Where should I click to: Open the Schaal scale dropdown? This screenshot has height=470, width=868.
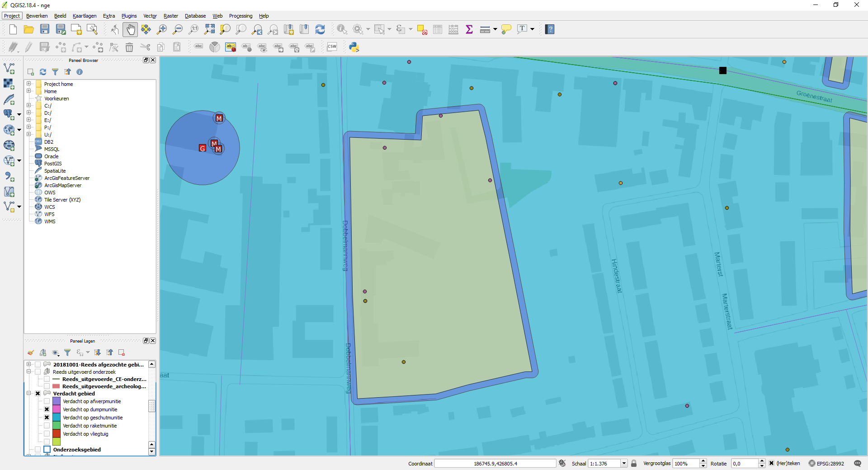click(624, 463)
